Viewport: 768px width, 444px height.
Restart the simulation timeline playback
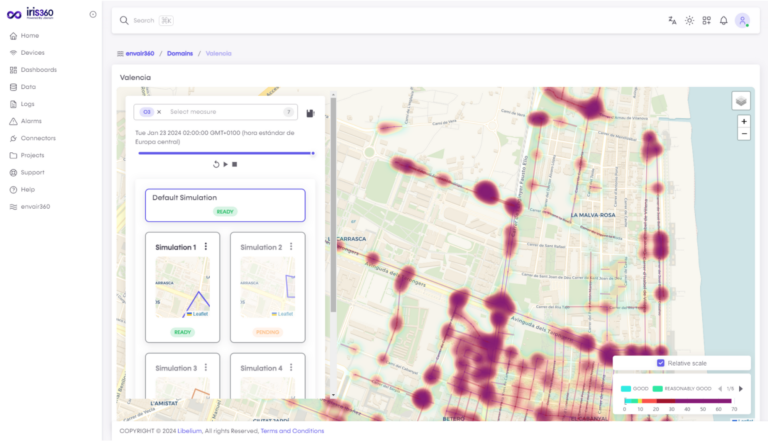pos(216,164)
